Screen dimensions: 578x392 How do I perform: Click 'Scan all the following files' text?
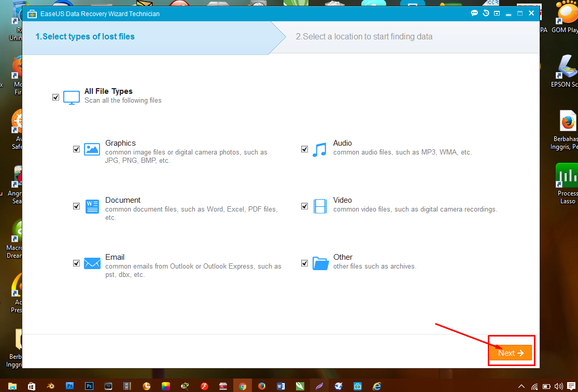[123, 100]
